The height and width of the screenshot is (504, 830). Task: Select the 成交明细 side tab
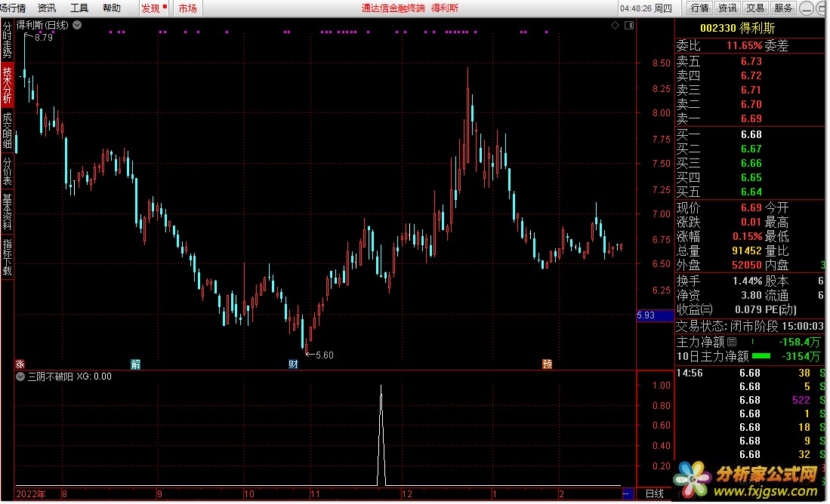tap(7, 130)
